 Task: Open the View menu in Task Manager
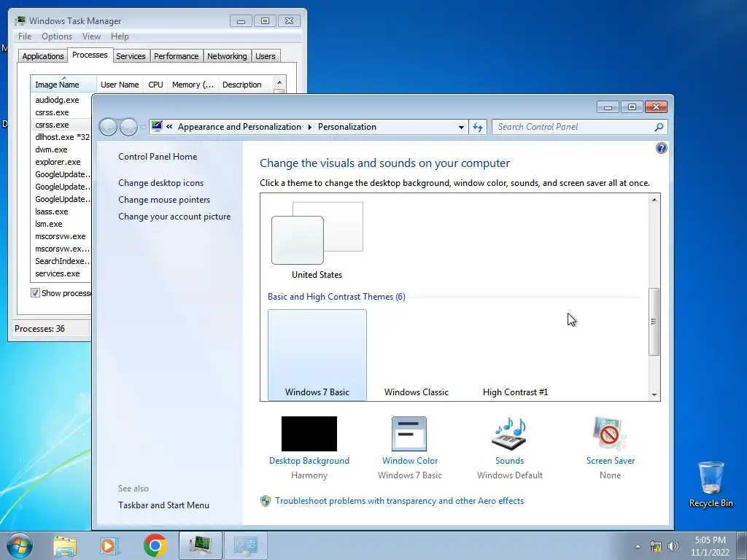point(91,36)
